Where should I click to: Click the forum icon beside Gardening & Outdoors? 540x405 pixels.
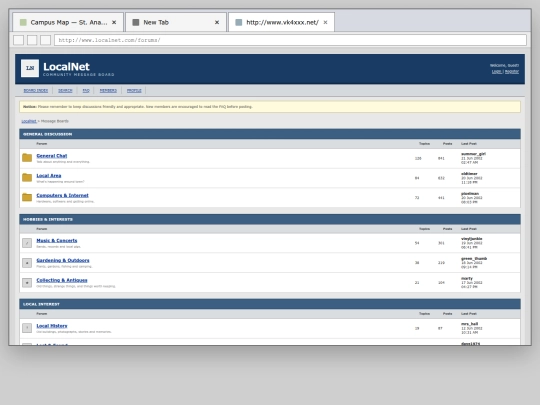(27, 263)
